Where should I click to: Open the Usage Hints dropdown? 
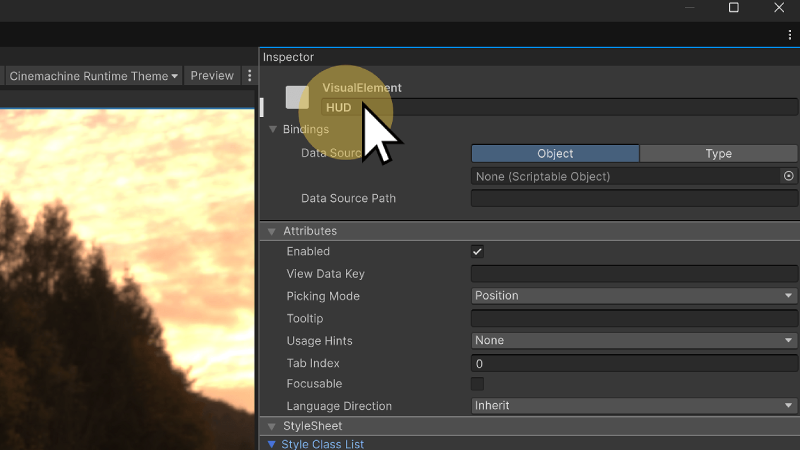(x=634, y=341)
